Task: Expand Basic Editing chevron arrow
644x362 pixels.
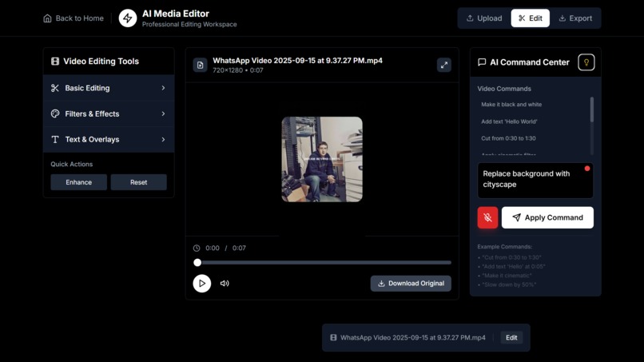Action: coord(163,88)
